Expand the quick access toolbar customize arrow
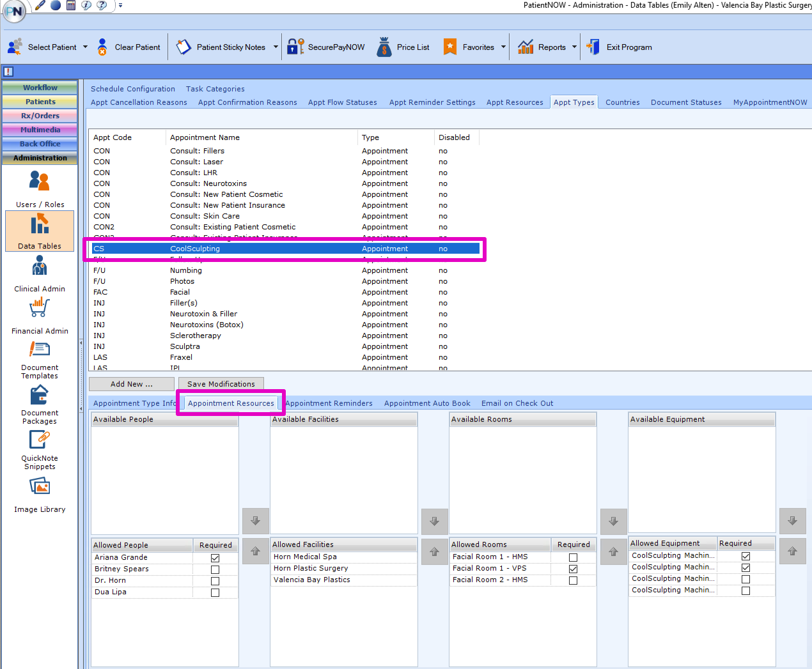 point(120,5)
